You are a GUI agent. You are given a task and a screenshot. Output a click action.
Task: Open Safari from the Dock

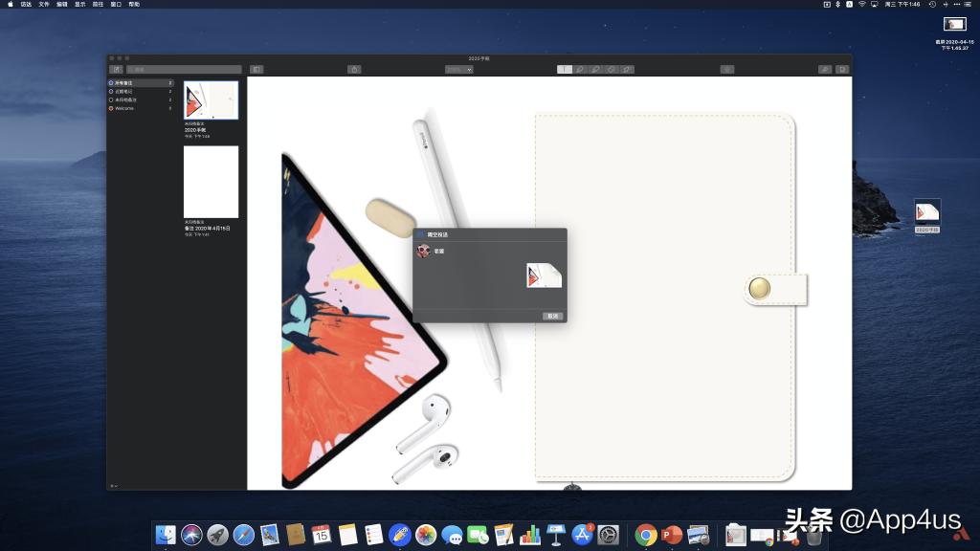[244, 535]
